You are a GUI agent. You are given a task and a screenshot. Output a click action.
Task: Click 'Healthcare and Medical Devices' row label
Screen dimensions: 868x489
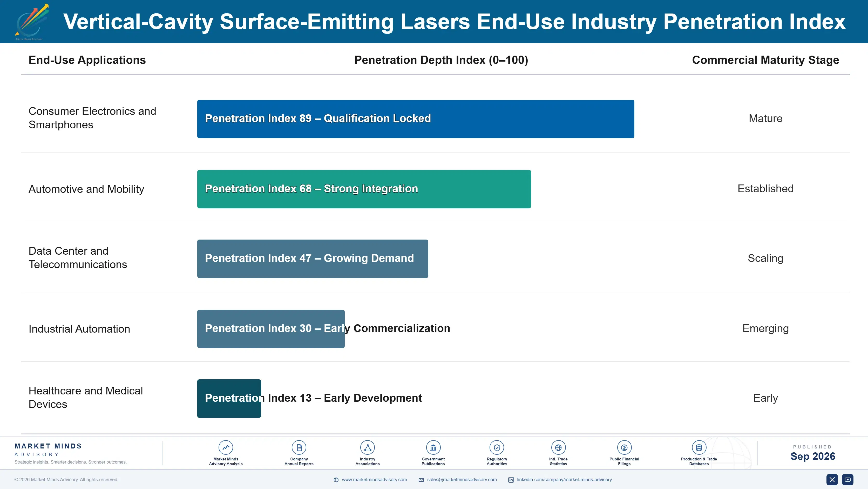[86, 397]
